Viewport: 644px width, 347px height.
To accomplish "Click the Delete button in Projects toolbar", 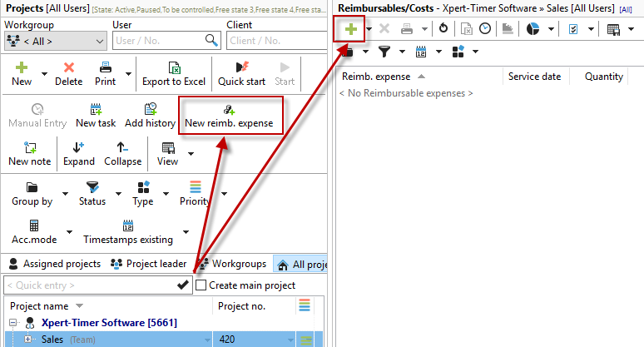I will (x=68, y=73).
